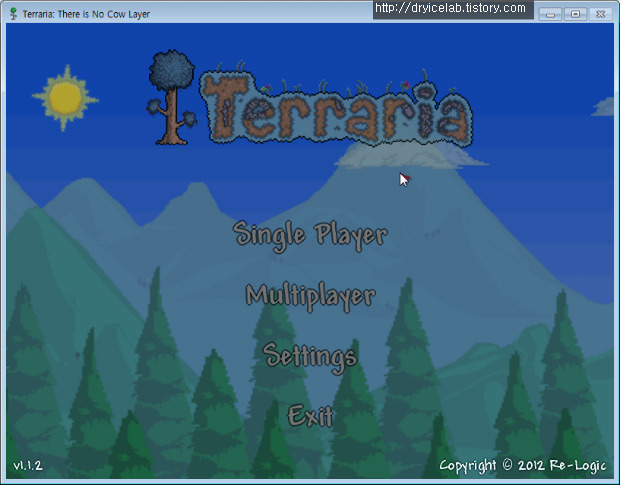
Task: Open the Settings menu
Action: 310,357
